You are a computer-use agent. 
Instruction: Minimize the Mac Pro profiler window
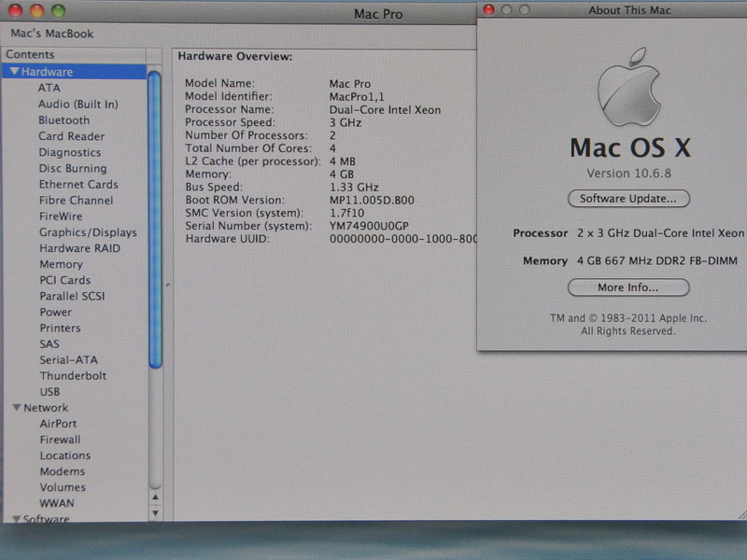click(x=37, y=10)
